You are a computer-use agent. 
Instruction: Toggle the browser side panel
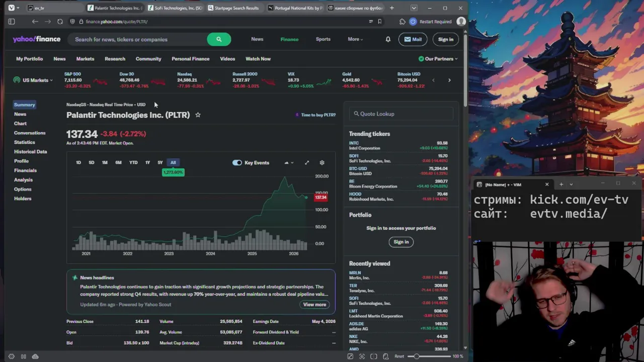12,22
